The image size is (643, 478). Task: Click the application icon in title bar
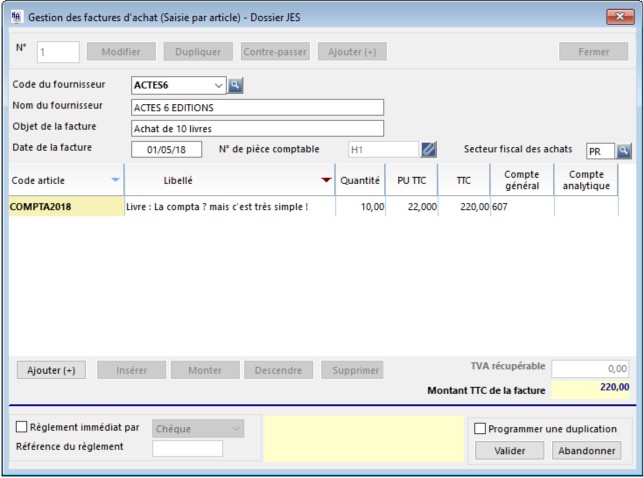click(x=16, y=17)
